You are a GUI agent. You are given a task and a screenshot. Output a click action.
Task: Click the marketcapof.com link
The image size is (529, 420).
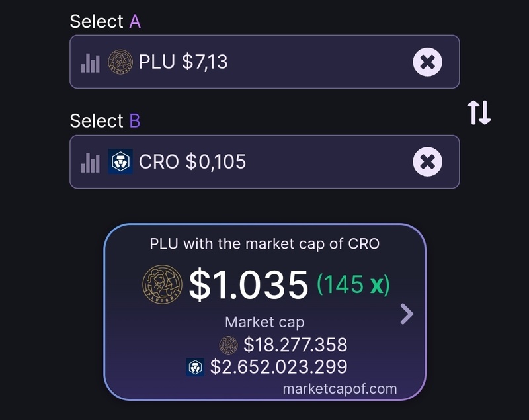point(340,388)
